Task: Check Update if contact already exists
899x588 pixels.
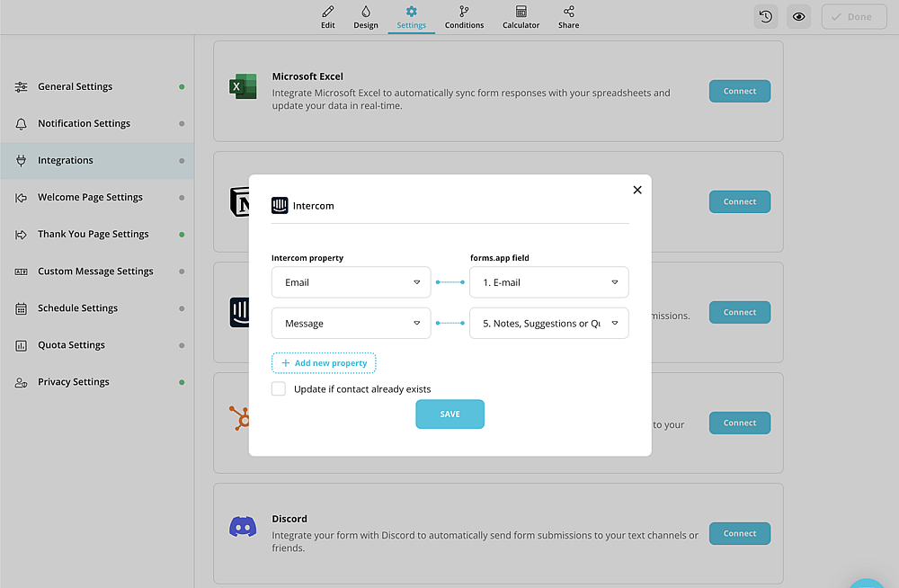Action: coord(279,389)
